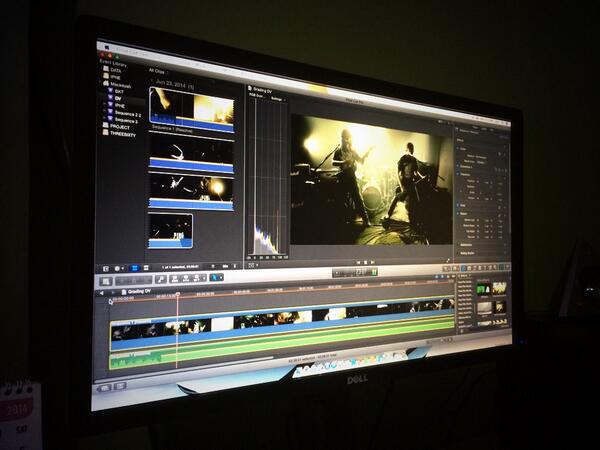Open the edit mode dropdown arrow
This screenshot has width=600, height=450.
(x=204, y=277)
